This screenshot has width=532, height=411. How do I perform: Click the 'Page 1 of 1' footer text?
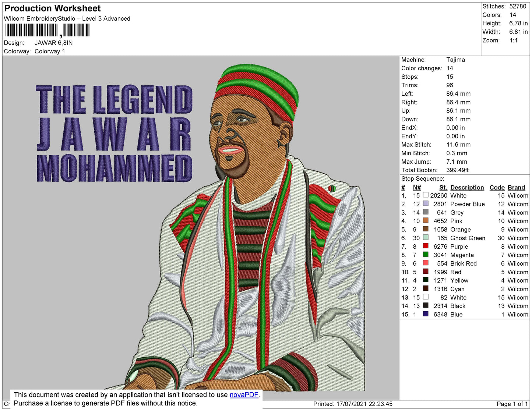512,404
